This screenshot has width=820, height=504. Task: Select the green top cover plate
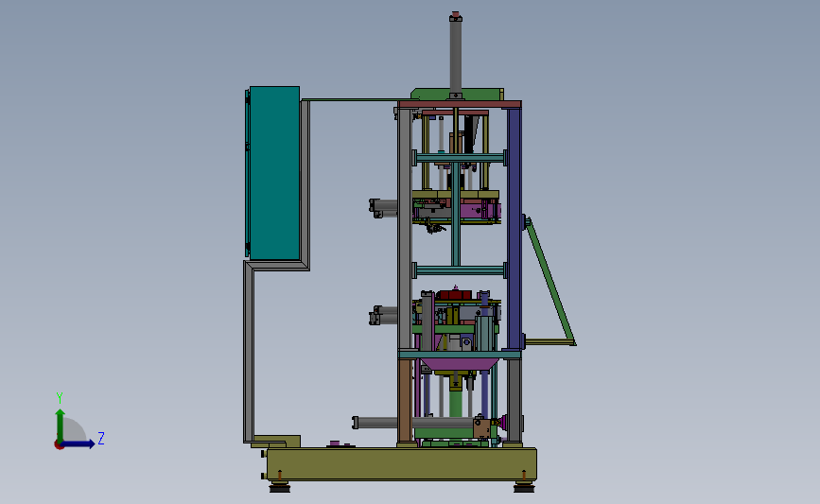point(458,95)
